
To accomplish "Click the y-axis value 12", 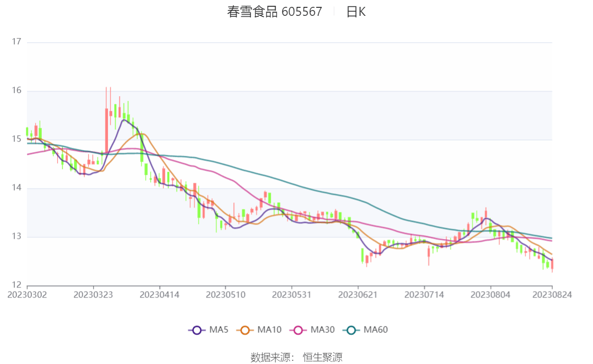I will [16, 285].
